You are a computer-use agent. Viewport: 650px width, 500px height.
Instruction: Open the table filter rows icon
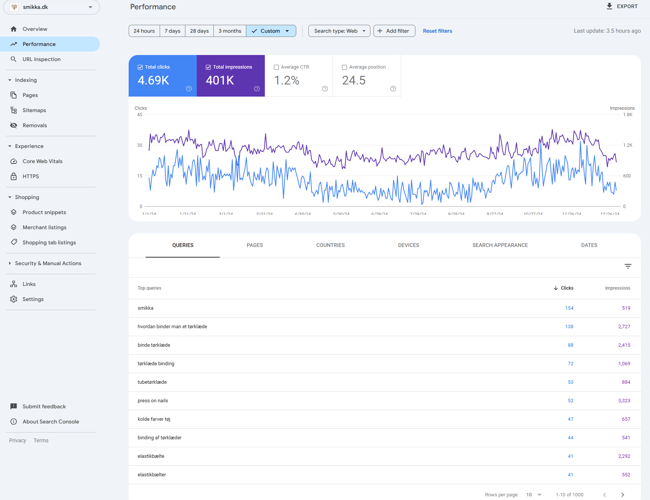click(x=628, y=266)
